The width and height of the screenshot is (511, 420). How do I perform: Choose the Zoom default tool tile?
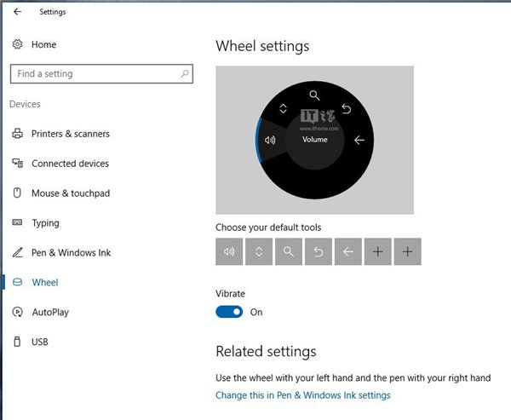[x=289, y=251]
